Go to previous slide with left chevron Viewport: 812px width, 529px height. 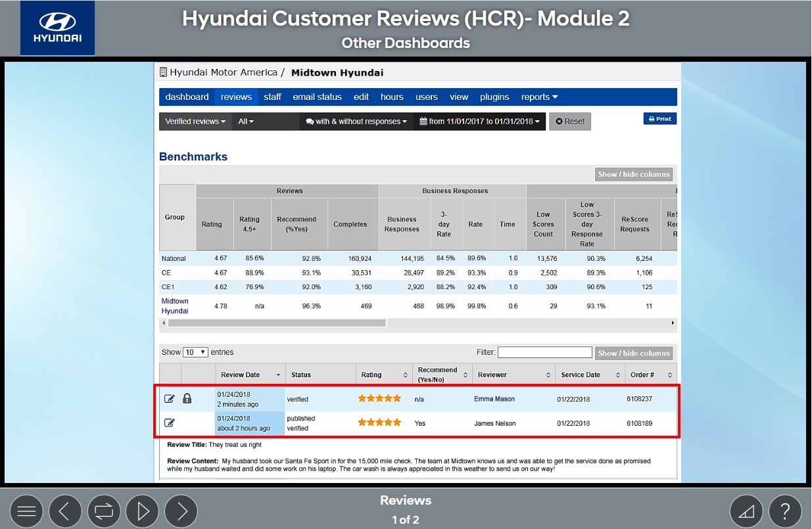65,511
